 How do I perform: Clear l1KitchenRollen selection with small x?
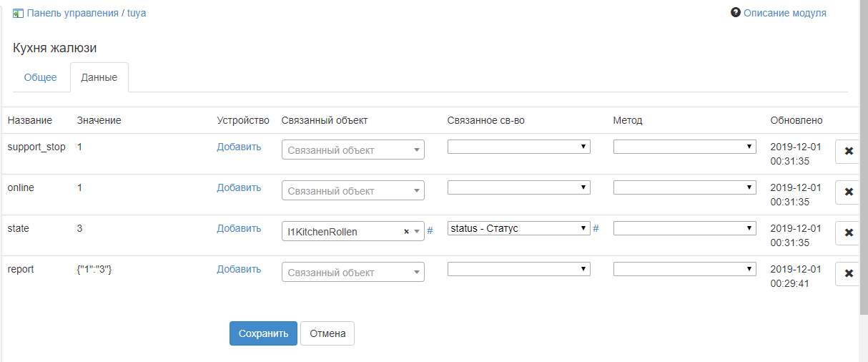point(406,232)
